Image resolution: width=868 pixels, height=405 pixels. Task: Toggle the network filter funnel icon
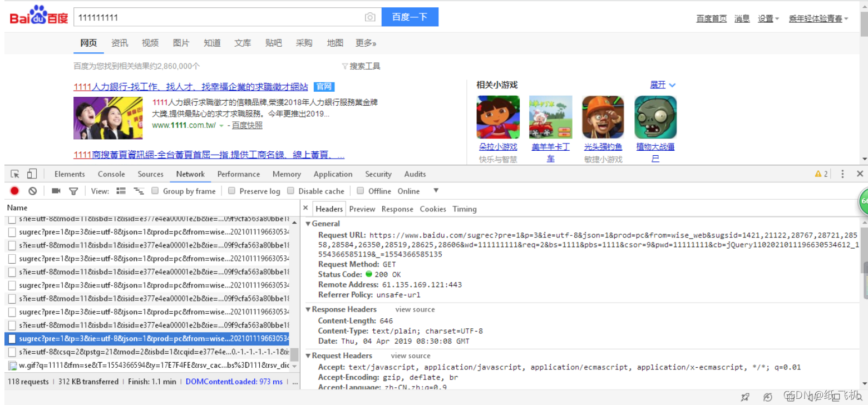click(x=73, y=191)
